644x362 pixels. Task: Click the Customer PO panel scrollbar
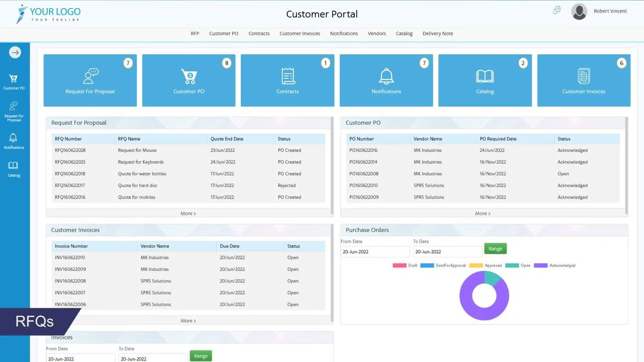tap(626, 165)
